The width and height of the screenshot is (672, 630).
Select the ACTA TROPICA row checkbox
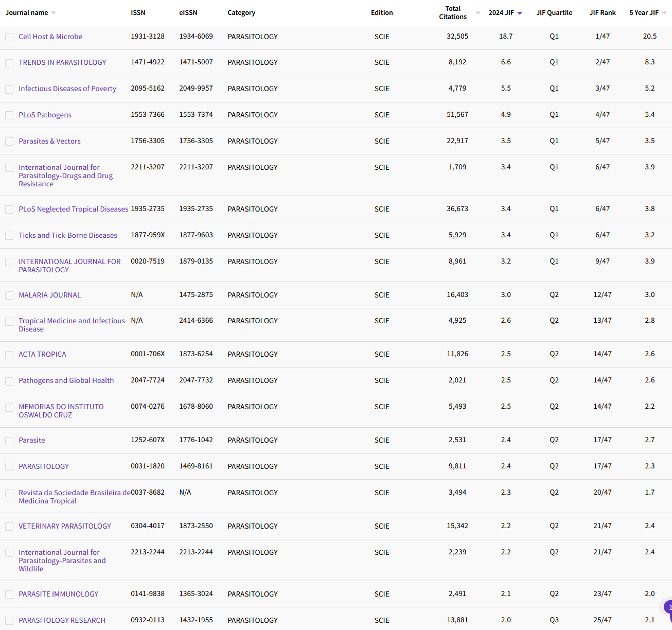(9, 355)
